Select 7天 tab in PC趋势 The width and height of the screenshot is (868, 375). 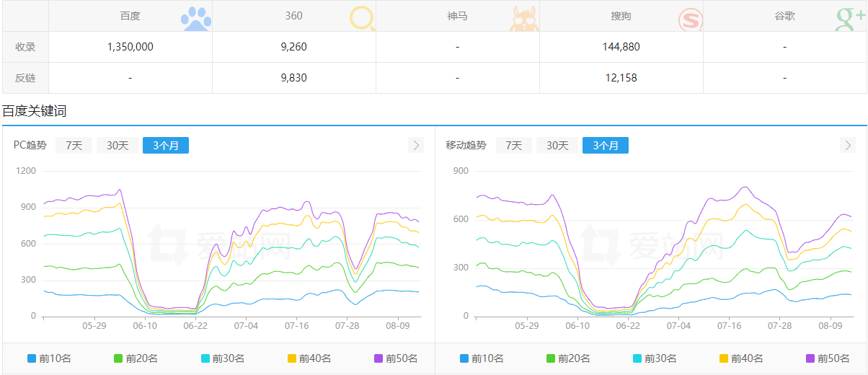click(74, 145)
